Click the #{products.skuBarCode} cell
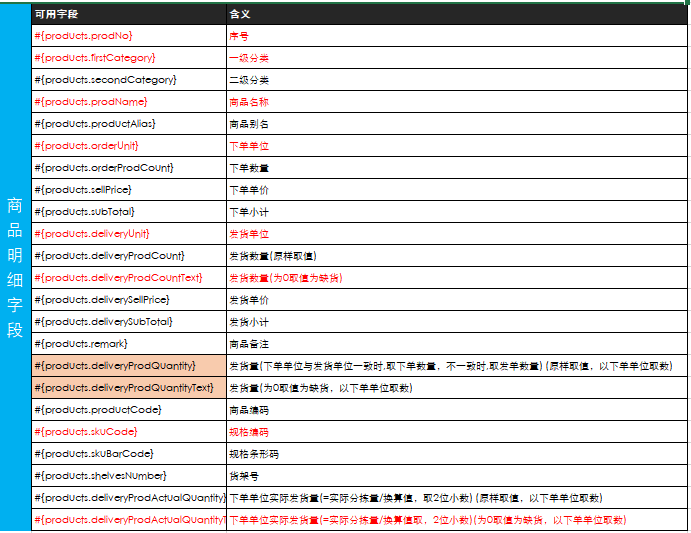 click(x=129, y=454)
